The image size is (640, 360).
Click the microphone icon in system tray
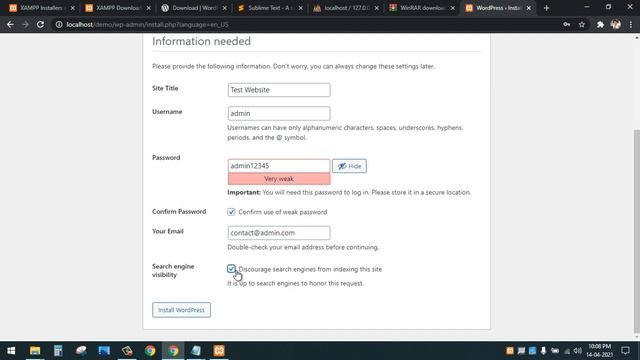point(543,351)
